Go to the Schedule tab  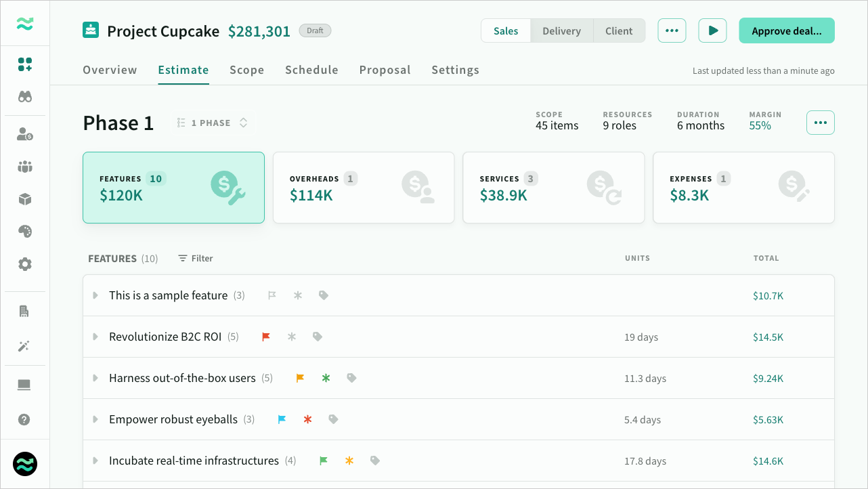[x=311, y=70]
